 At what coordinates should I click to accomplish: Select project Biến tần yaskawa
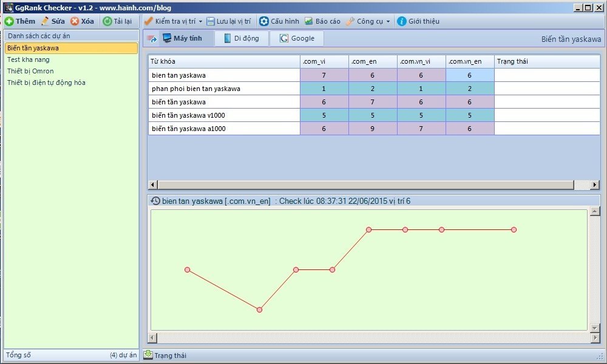click(x=71, y=48)
